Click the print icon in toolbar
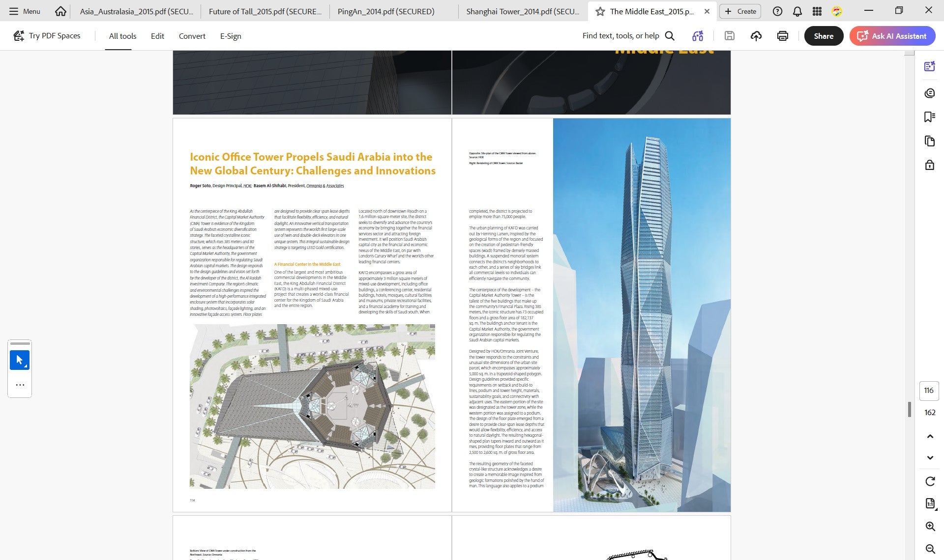This screenshot has height=560, width=944. pyautogui.click(x=782, y=36)
